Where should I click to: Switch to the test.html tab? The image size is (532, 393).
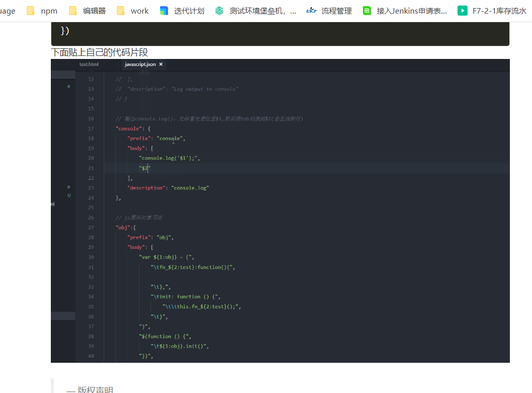click(x=89, y=64)
